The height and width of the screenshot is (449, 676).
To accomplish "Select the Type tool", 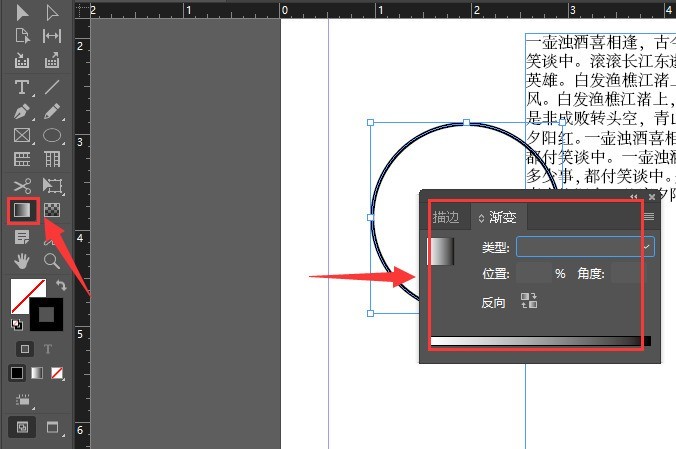I will coord(21,87).
